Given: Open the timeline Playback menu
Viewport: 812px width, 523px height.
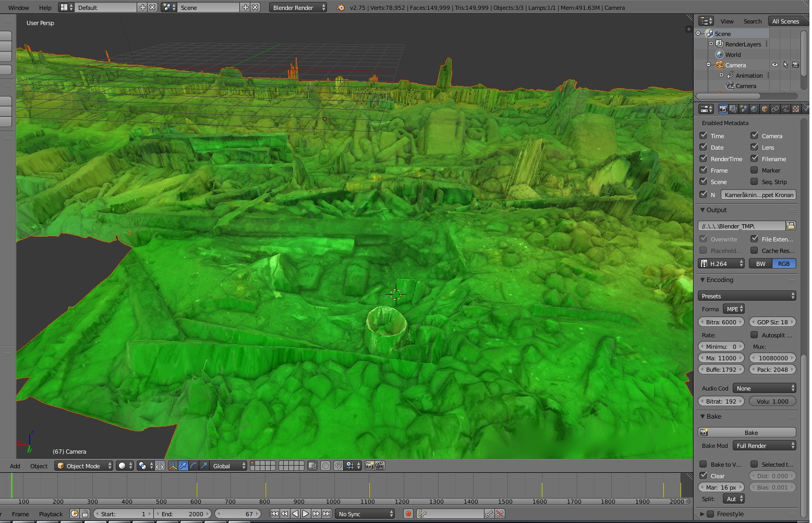Looking at the screenshot, I should pyautogui.click(x=51, y=514).
